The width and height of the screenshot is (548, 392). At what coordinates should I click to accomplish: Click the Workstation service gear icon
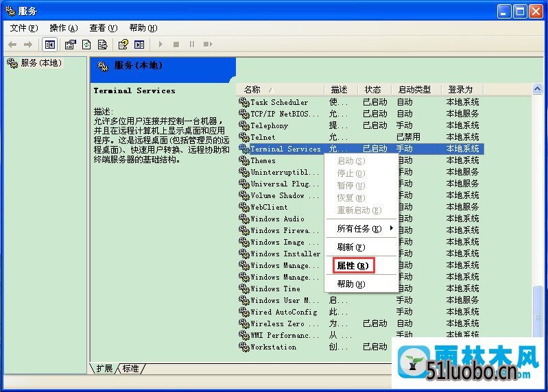click(244, 347)
